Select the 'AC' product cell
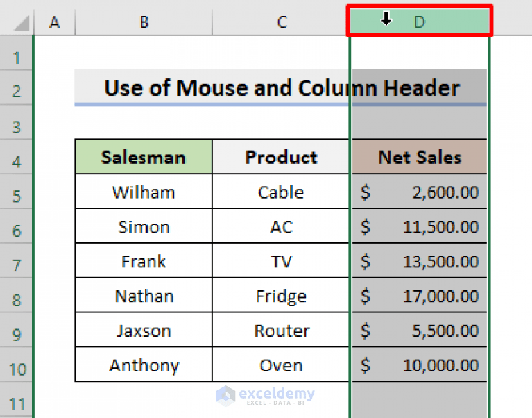This screenshot has height=418, width=532. point(281,226)
